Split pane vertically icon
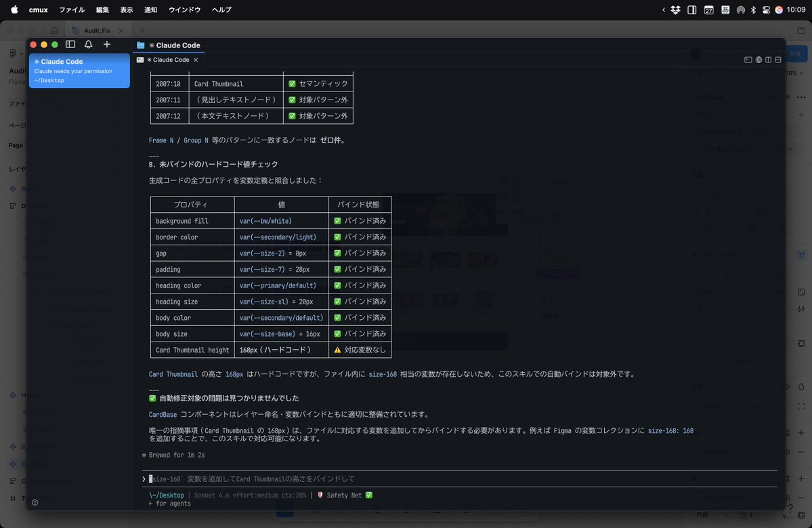 tap(769, 60)
